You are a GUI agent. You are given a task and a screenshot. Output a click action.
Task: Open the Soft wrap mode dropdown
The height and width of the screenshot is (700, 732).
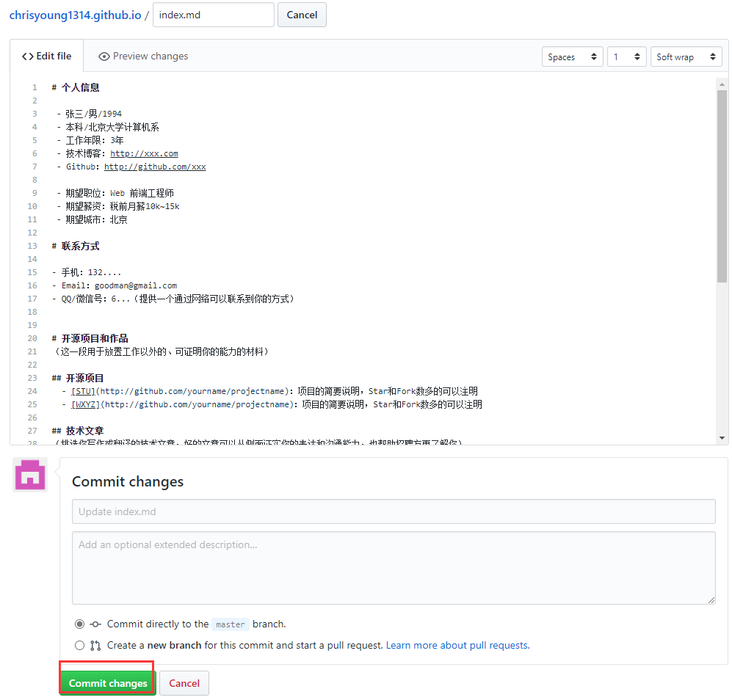(x=686, y=57)
